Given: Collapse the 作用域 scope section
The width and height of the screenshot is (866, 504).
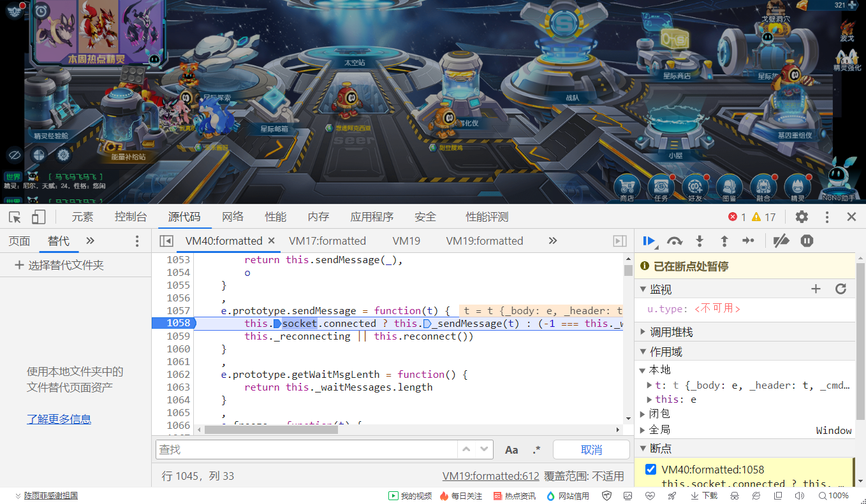Looking at the screenshot, I should pyautogui.click(x=643, y=350).
